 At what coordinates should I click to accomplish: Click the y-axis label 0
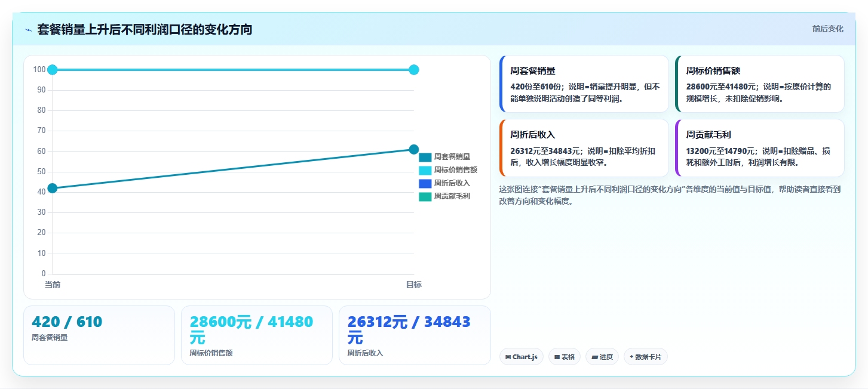[44, 274]
